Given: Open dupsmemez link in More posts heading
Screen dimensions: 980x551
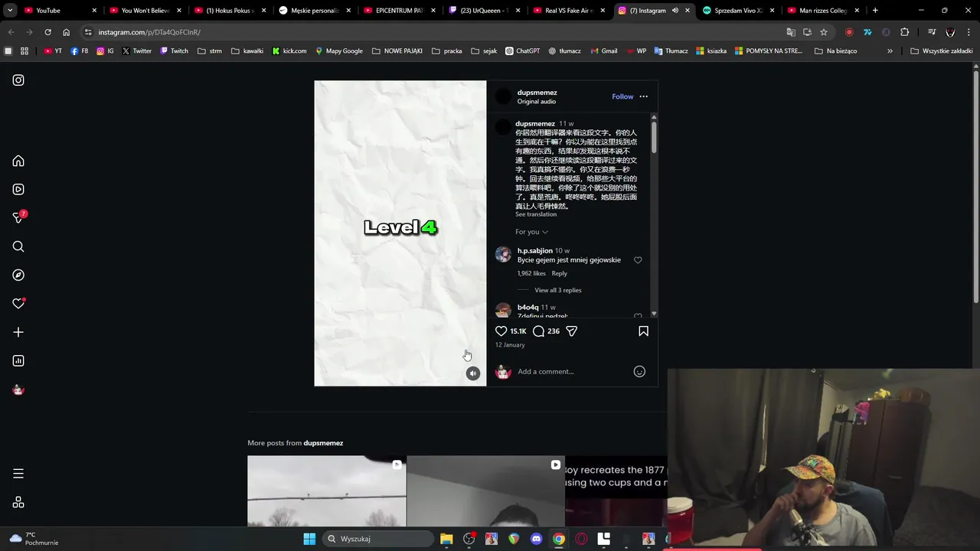Looking at the screenshot, I should pyautogui.click(x=323, y=443).
